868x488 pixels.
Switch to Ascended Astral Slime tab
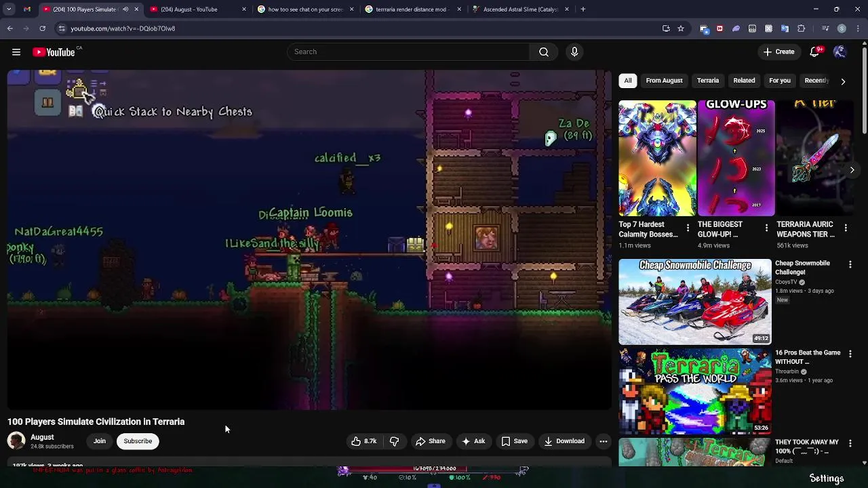(x=520, y=9)
